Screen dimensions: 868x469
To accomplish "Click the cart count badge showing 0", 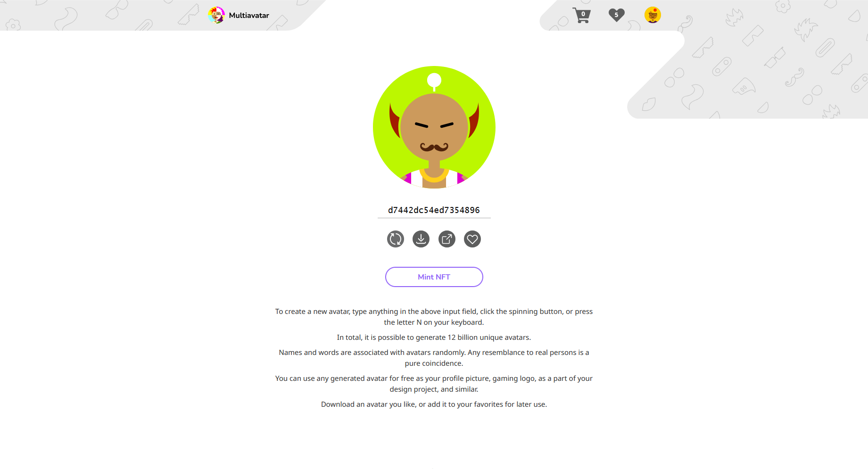I will [583, 14].
